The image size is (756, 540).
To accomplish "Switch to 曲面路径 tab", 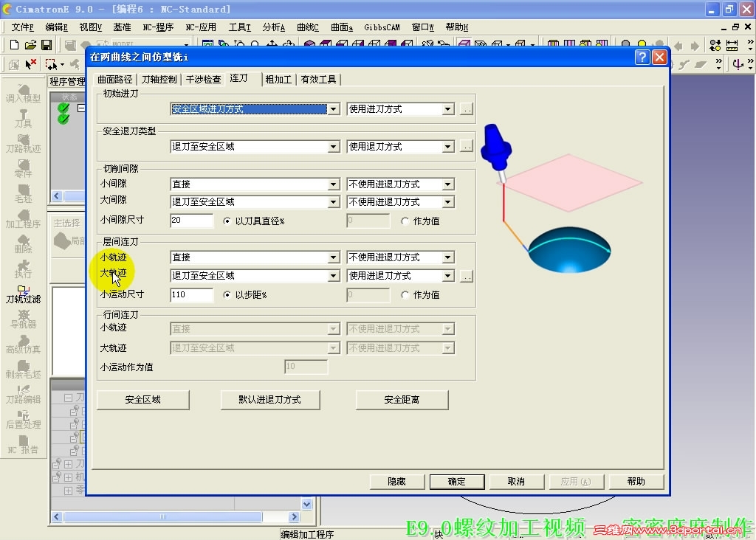I will pos(114,80).
